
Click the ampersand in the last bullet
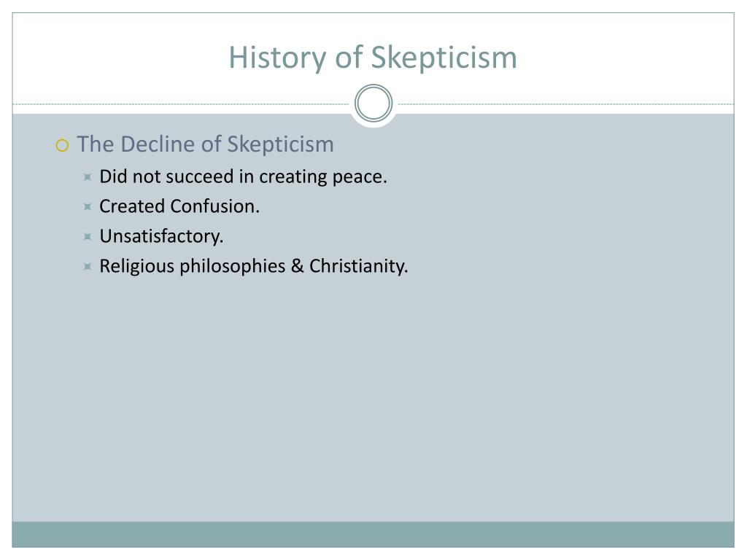298,265
